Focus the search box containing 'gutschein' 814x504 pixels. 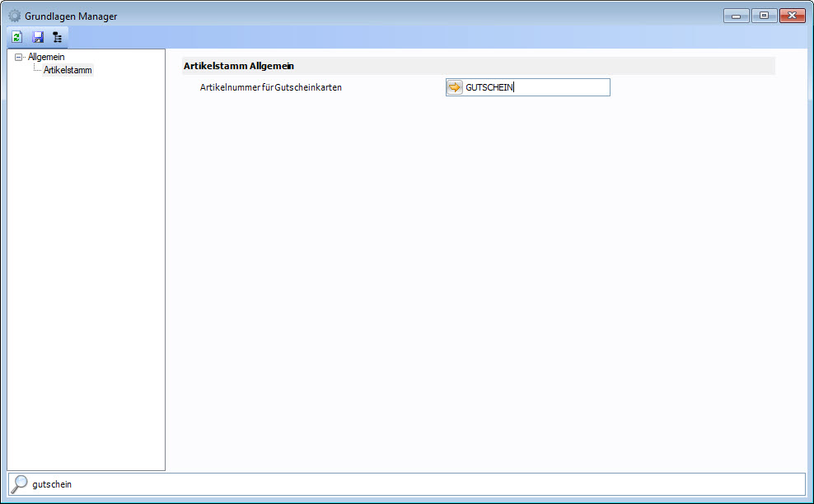(x=412, y=484)
